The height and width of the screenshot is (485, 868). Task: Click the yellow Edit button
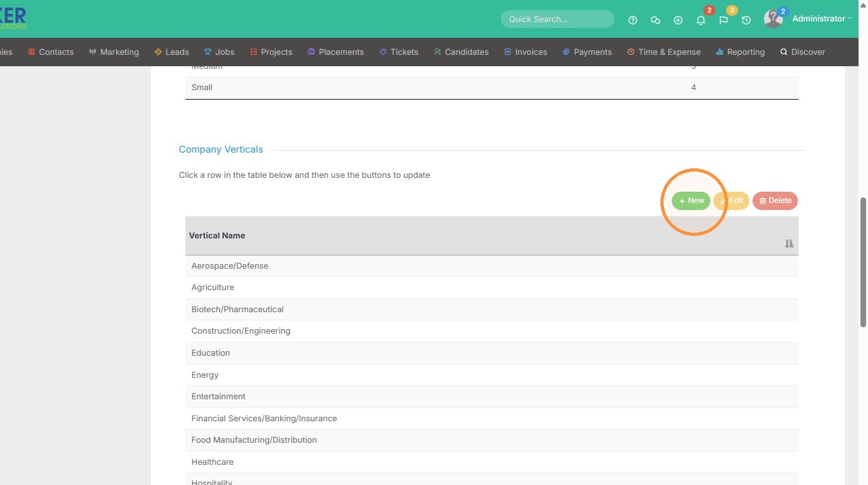(x=731, y=201)
